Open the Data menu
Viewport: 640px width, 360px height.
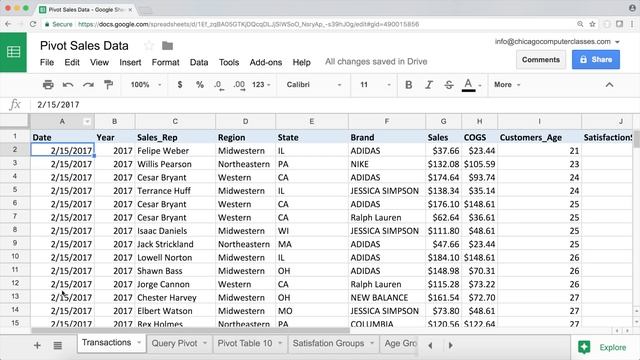[x=199, y=62]
